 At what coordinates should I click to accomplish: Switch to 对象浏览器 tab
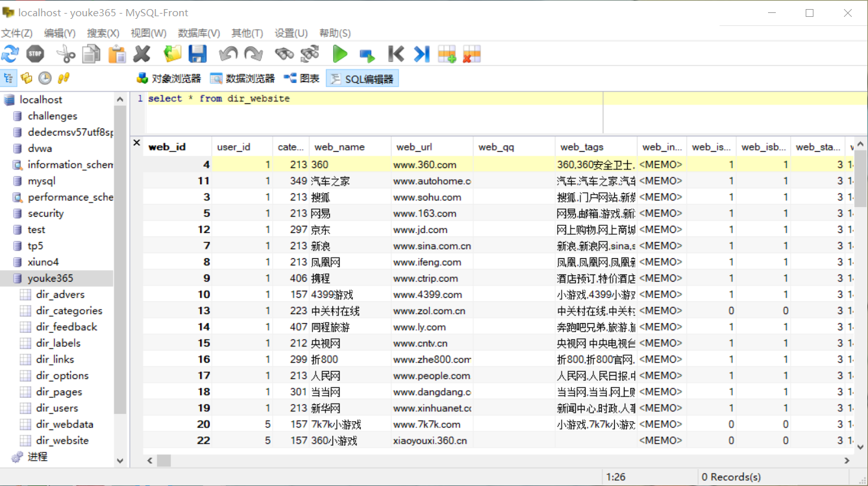[169, 79]
